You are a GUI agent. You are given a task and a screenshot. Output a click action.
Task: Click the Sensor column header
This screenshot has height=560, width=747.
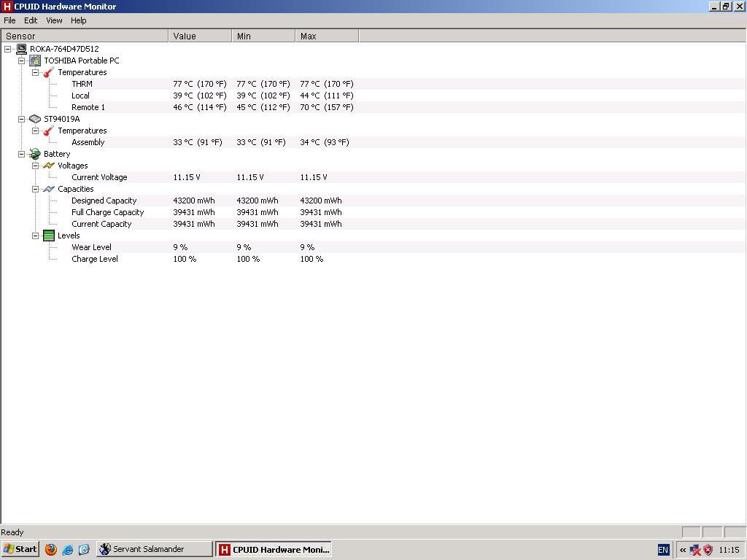coord(85,36)
